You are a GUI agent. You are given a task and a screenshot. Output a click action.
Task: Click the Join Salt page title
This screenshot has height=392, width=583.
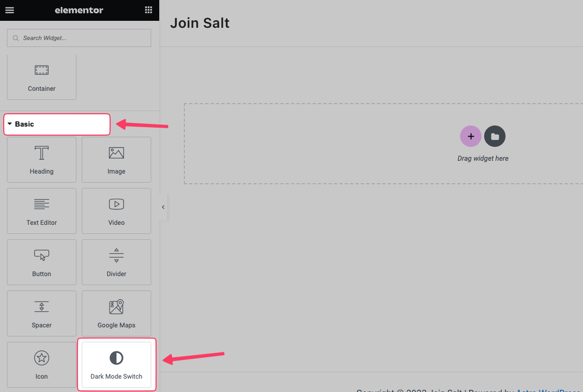tap(200, 23)
